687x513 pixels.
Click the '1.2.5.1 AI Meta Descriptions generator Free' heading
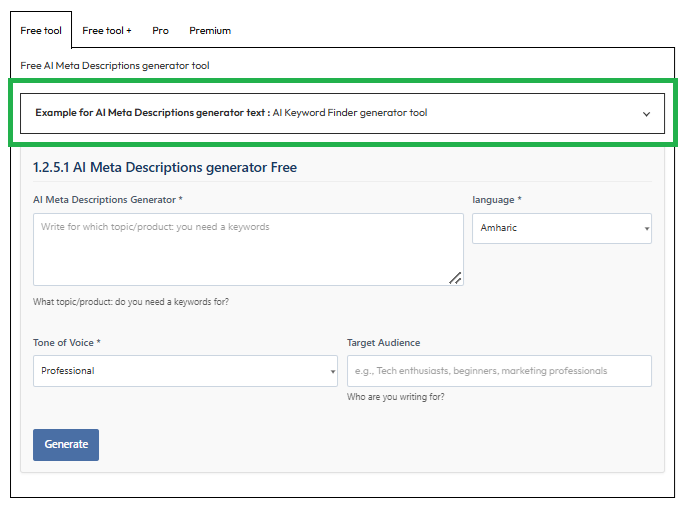click(165, 167)
